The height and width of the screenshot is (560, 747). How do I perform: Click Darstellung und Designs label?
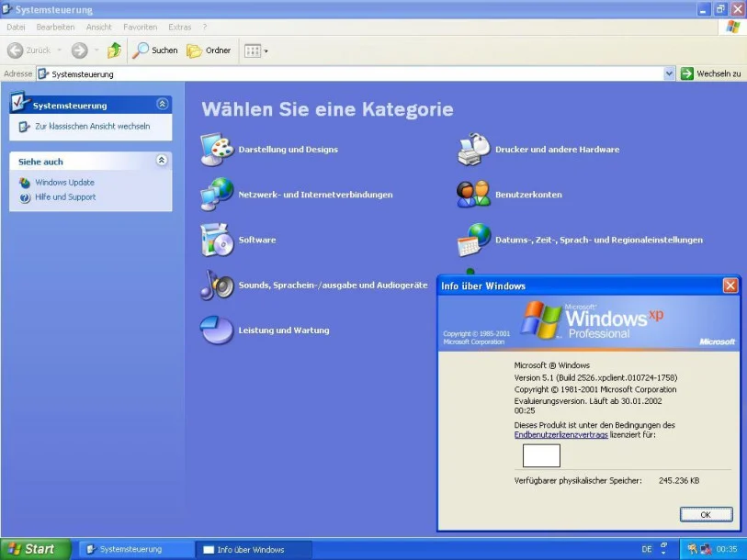click(x=289, y=150)
